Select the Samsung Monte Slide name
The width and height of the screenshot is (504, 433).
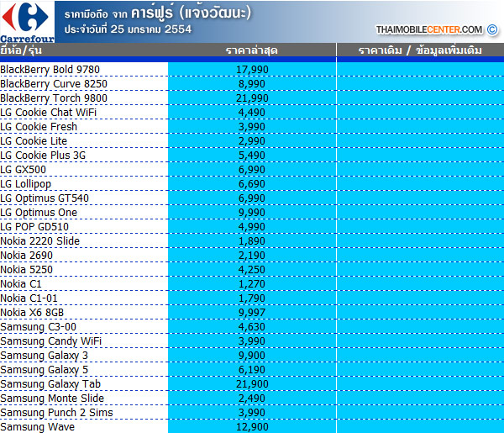pos(52,399)
